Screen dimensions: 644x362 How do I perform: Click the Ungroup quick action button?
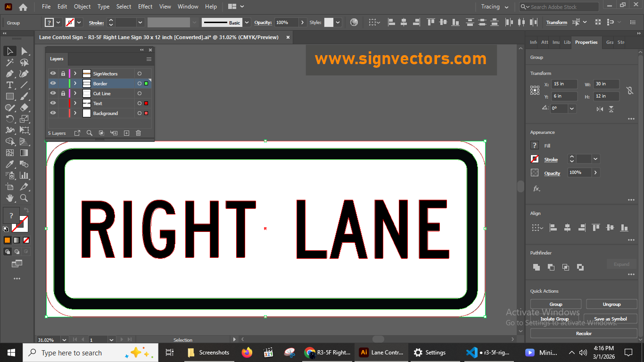point(611,304)
